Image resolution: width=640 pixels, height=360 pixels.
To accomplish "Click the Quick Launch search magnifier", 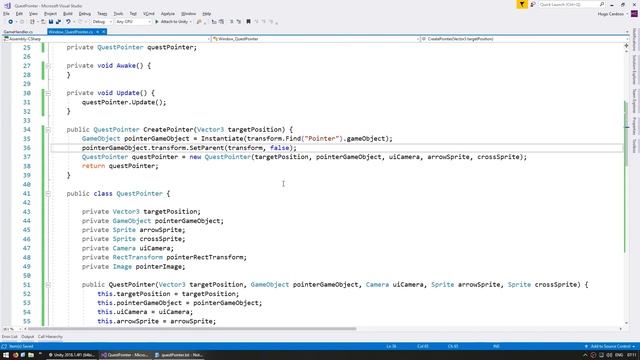I will pyautogui.click(x=602, y=4).
